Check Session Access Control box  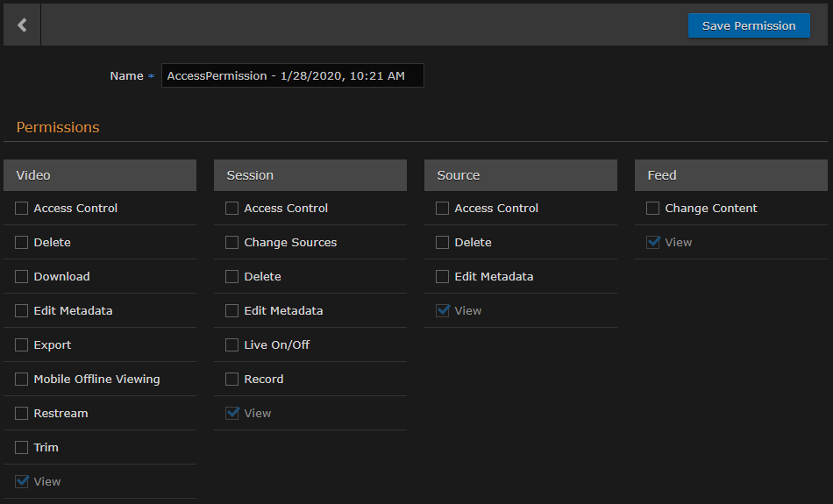tap(232, 209)
